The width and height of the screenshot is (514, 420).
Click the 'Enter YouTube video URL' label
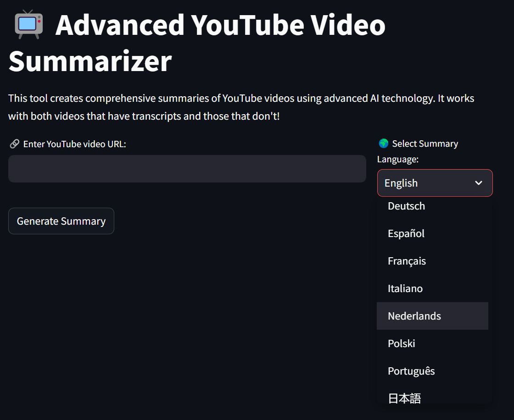(x=74, y=144)
